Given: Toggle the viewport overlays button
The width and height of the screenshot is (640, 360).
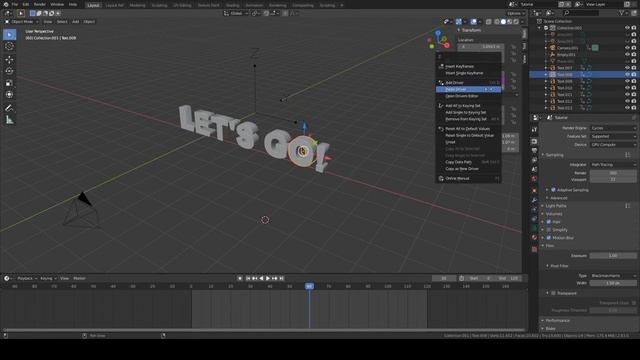Looking at the screenshot, I should pos(473,22).
